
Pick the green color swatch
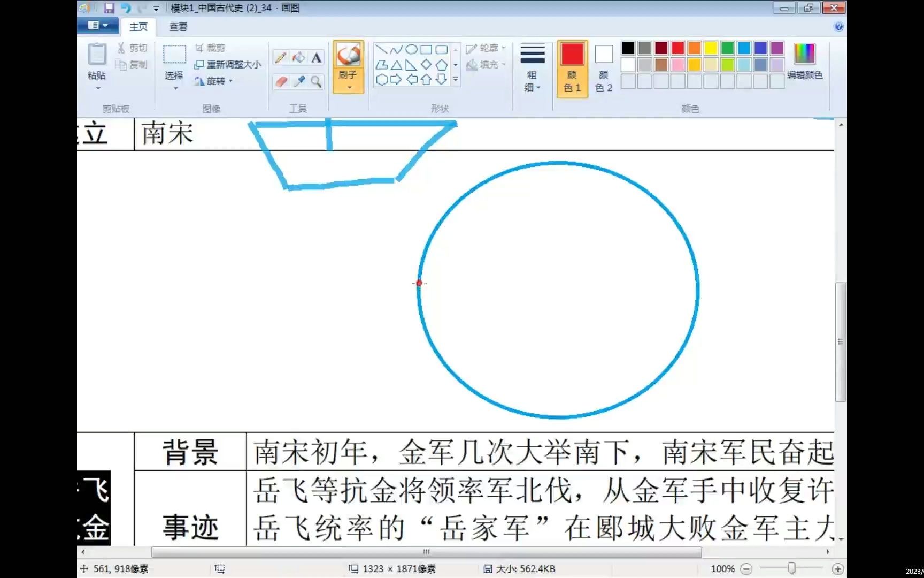pos(727,48)
